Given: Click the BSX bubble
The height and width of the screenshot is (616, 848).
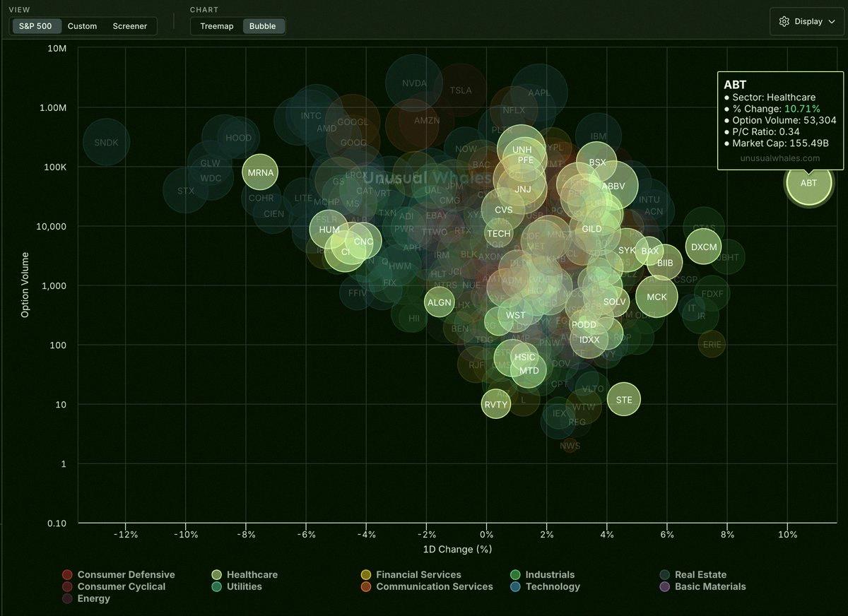Looking at the screenshot, I should 598,162.
